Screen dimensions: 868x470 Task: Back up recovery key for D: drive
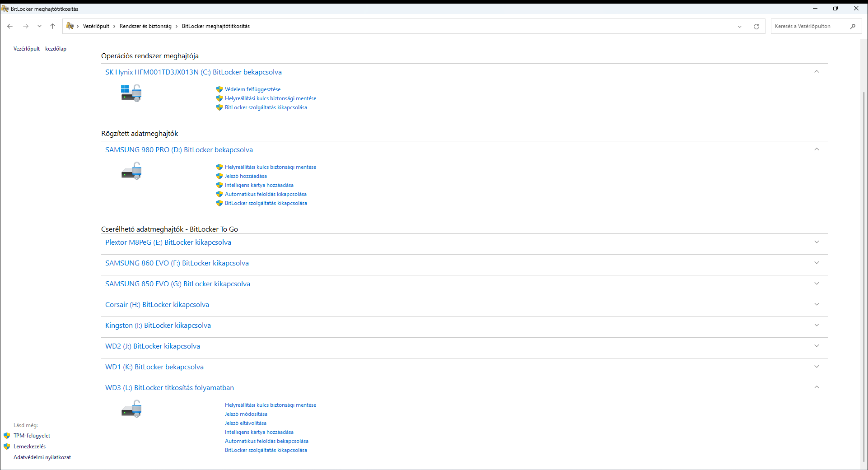tap(271, 167)
